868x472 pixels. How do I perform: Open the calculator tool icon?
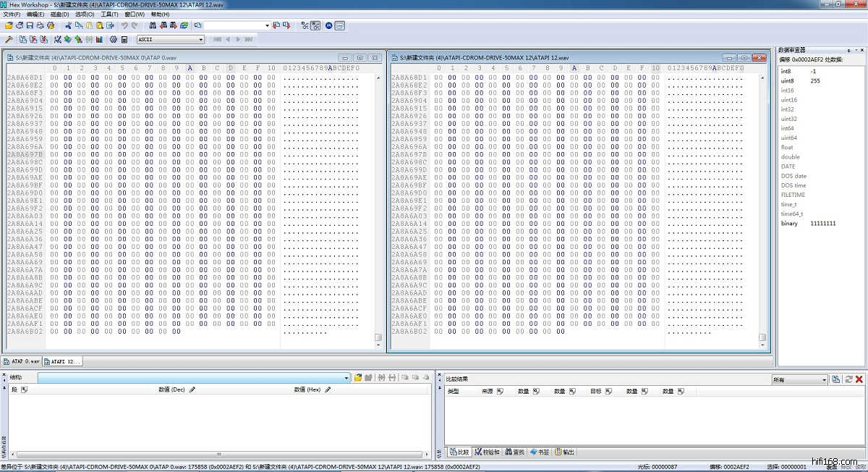click(x=124, y=39)
